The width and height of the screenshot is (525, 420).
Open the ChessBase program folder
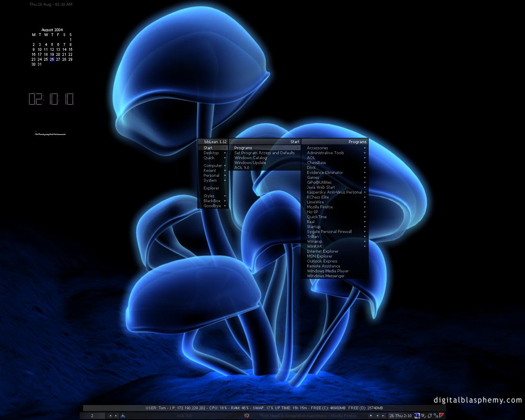(x=335, y=163)
